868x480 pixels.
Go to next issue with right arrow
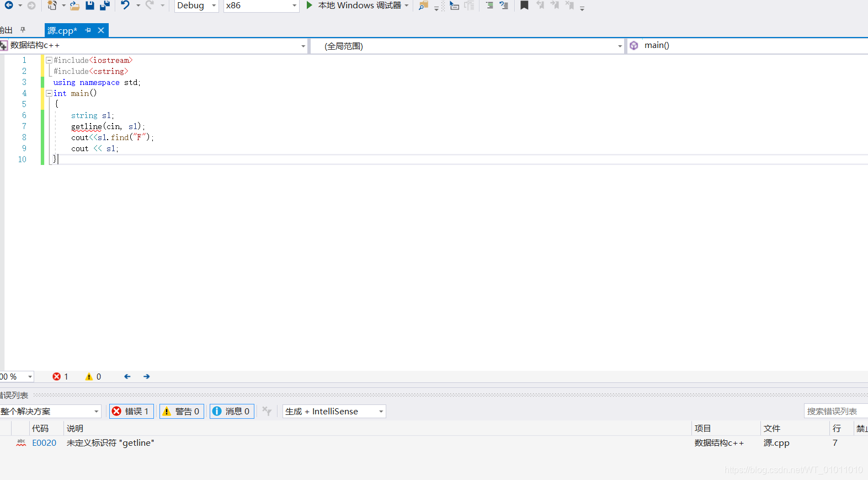pos(147,376)
